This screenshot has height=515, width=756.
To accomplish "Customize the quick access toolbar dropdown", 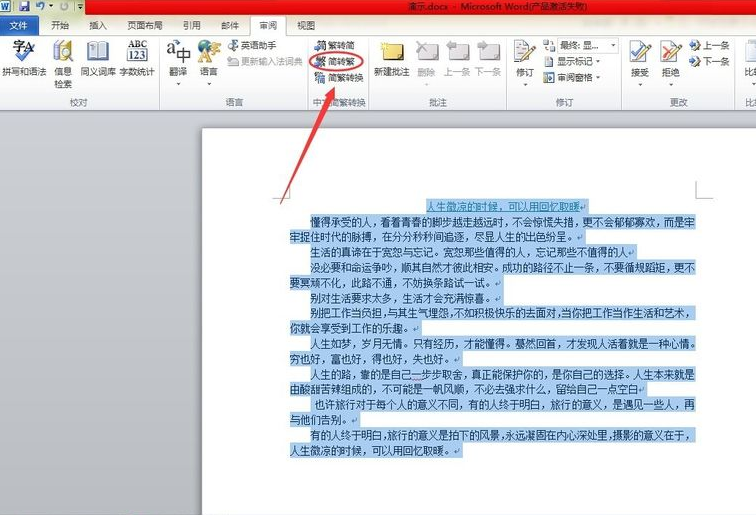I will coord(80,7).
